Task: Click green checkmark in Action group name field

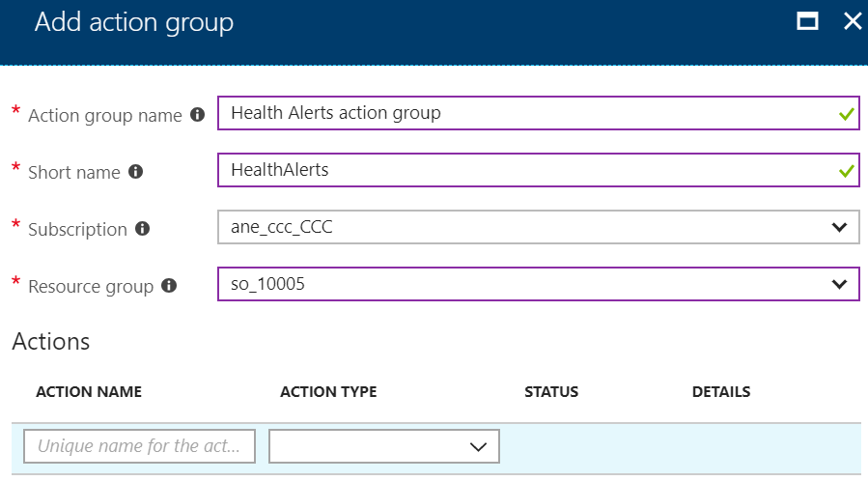Action: pos(846,115)
